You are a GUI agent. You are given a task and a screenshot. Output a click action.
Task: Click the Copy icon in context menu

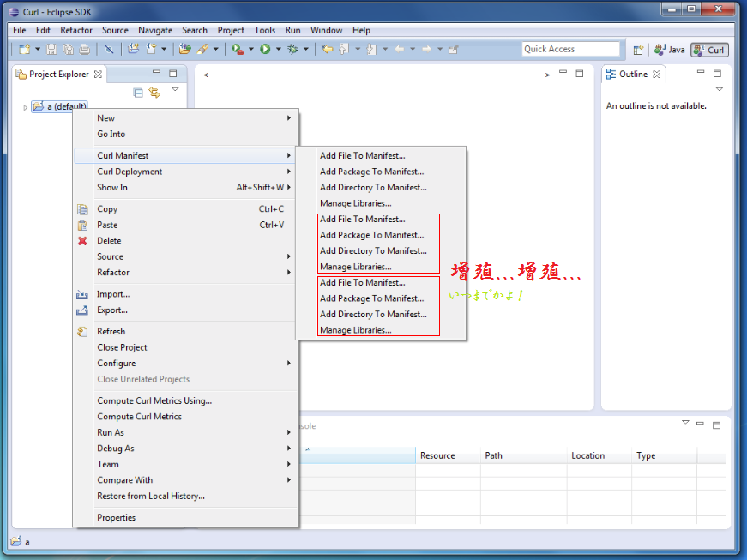(82, 209)
